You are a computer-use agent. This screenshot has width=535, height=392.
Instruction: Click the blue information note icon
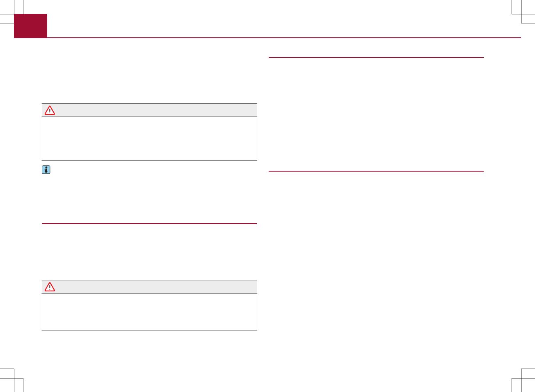pos(46,170)
